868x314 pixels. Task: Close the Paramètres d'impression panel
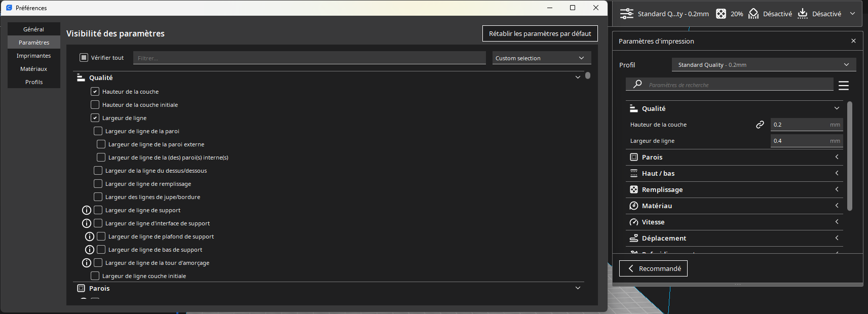(853, 41)
